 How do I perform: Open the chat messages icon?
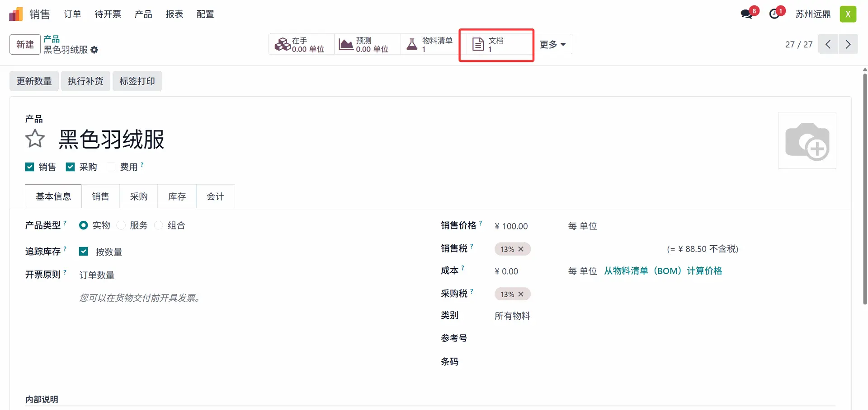point(746,14)
